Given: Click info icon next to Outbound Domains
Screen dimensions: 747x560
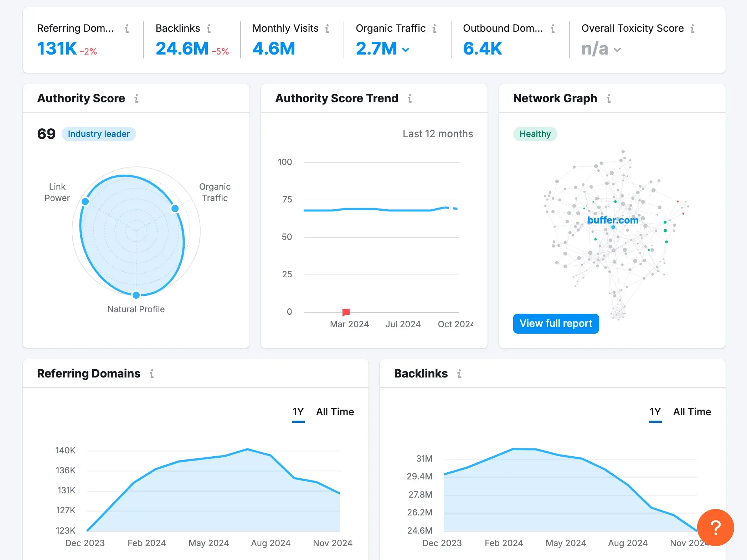Looking at the screenshot, I should tap(552, 29).
